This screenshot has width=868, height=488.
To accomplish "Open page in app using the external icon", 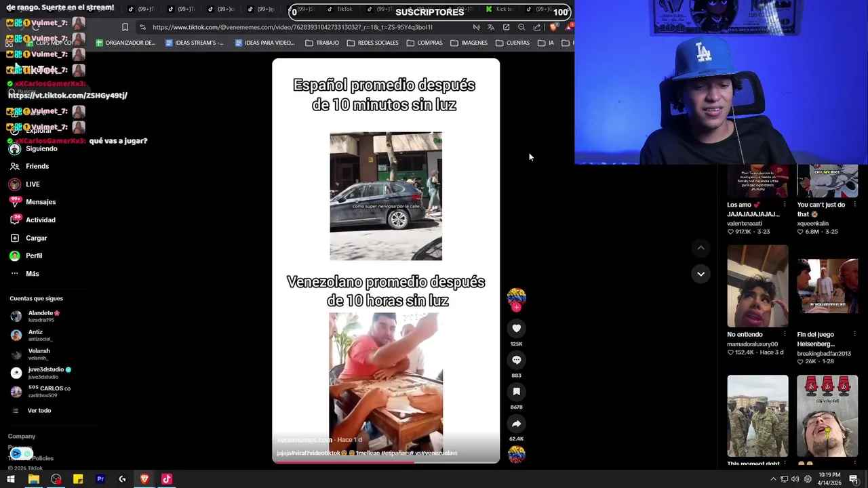I will [506, 27].
